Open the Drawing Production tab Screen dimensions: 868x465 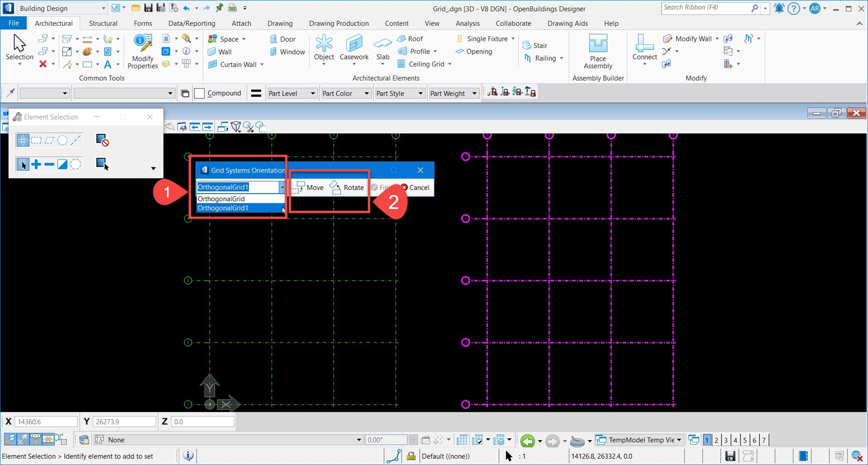[x=338, y=24]
